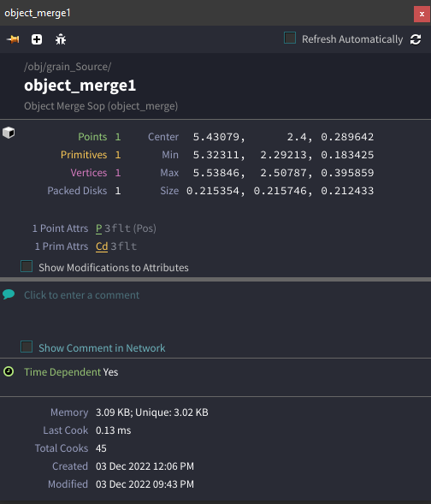Click the Cd primitive attribute link
The height and width of the screenshot is (504, 431).
coord(102,246)
